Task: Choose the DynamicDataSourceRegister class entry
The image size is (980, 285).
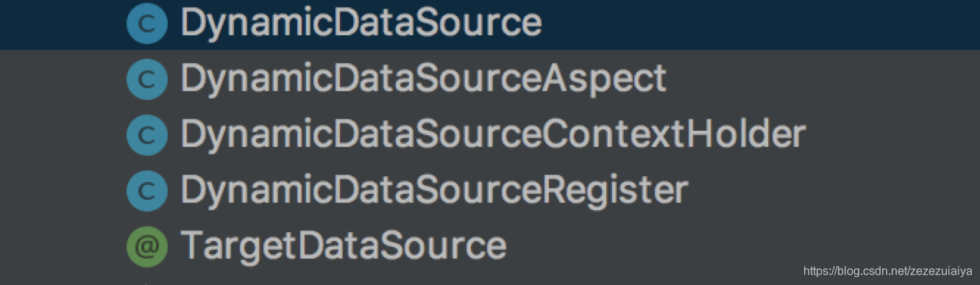Action: 434,190
